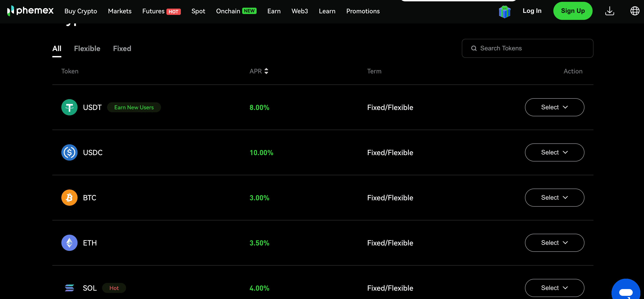Click the search magnifier icon

[474, 48]
